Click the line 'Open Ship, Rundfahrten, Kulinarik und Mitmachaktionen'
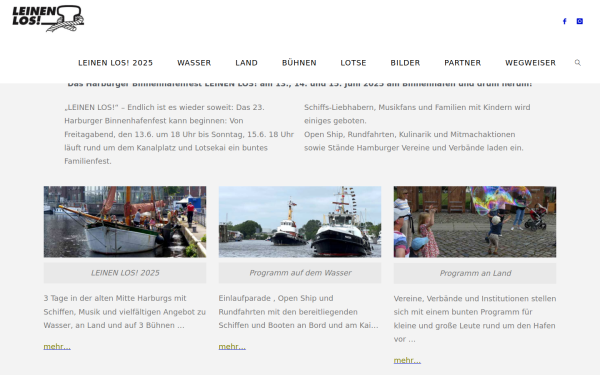 coord(409,134)
